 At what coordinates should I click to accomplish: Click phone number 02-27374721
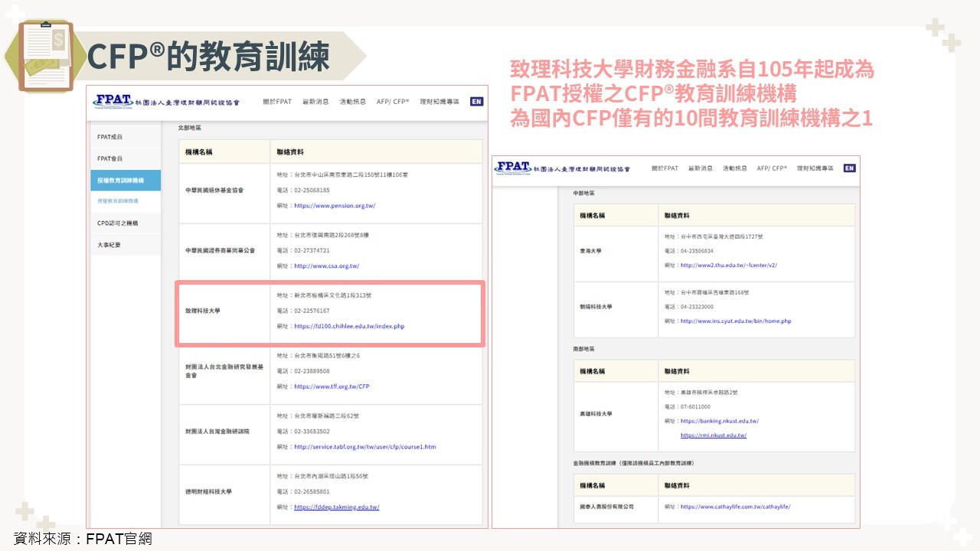(312, 250)
